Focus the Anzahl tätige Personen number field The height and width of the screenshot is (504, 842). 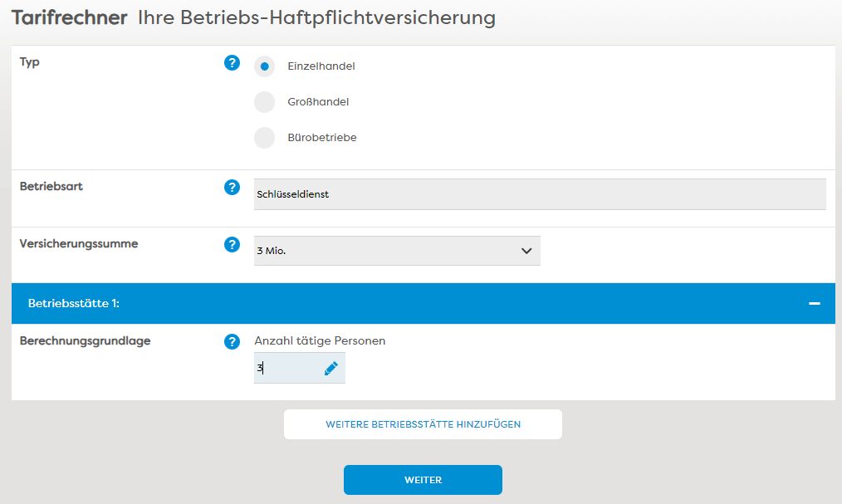tap(286, 369)
